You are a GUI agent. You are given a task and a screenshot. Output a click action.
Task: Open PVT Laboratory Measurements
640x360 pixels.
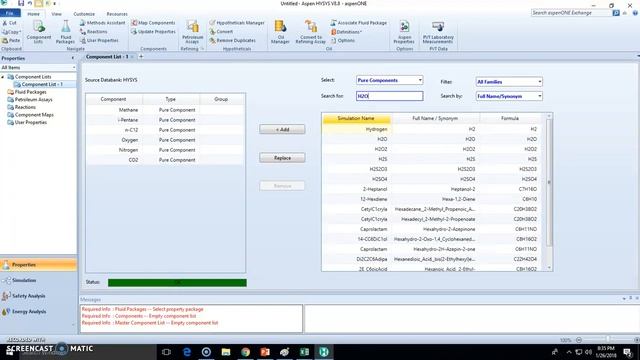[x=438, y=31]
